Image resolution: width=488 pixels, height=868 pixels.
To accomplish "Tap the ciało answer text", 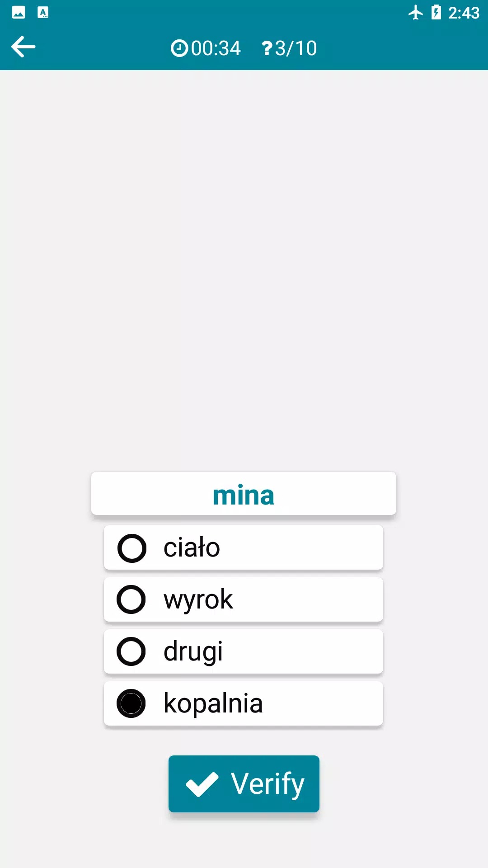I will 192,548.
